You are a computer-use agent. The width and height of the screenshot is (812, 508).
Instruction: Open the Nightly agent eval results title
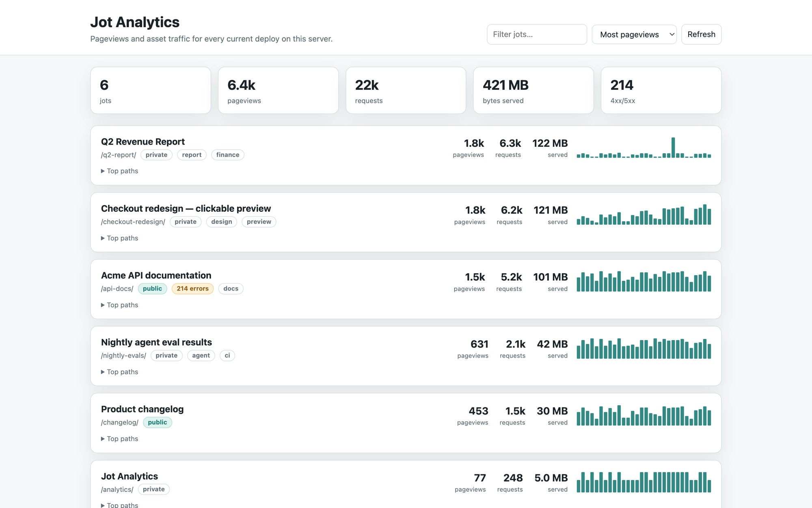click(x=156, y=342)
